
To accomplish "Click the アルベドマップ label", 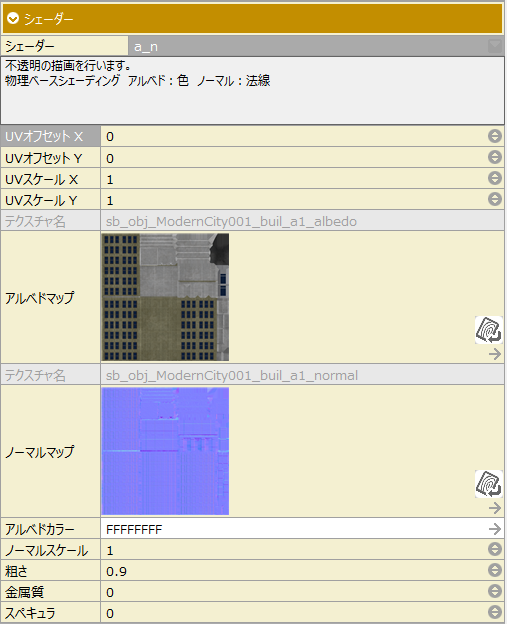I will point(39,297).
